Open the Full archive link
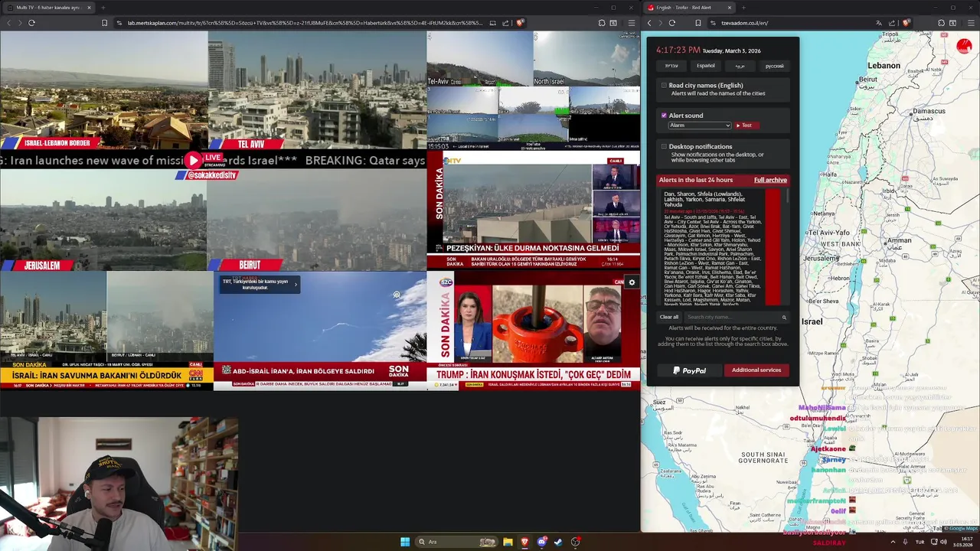The width and height of the screenshot is (980, 551). 770,180
